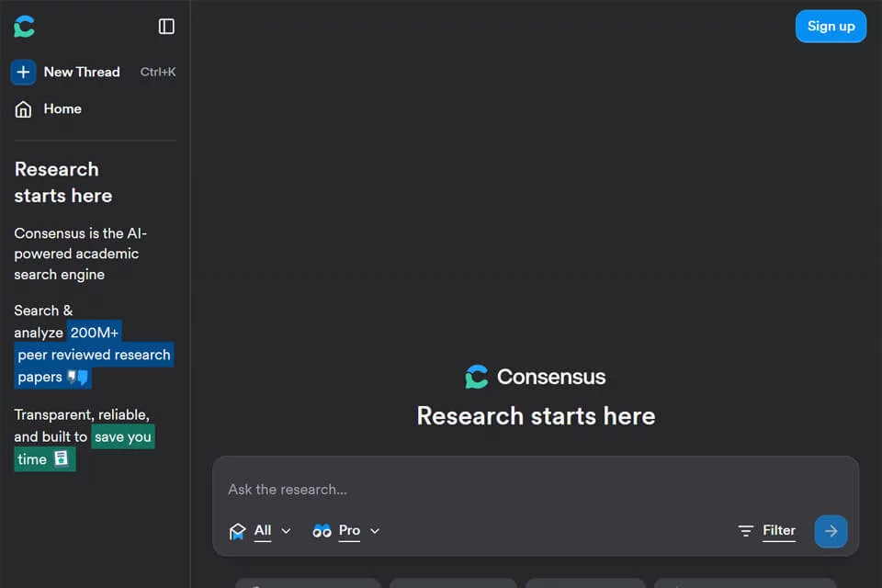Click the Ctrl+K shortcut hint

tap(157, 72)
